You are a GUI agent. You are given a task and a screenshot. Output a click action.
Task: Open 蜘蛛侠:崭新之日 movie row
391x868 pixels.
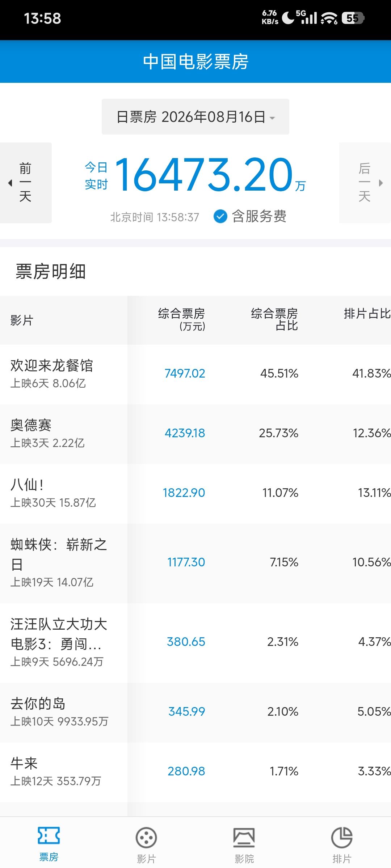[195, 563]
